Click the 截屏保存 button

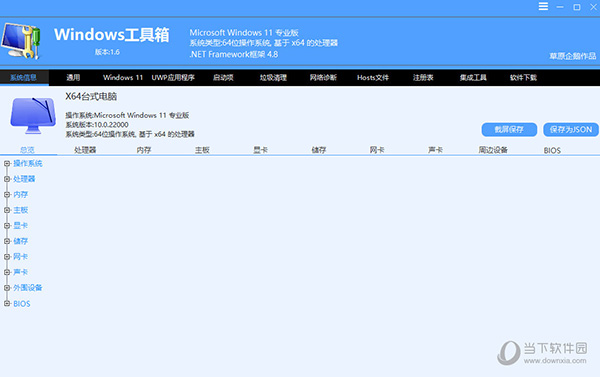coord(509,129)
